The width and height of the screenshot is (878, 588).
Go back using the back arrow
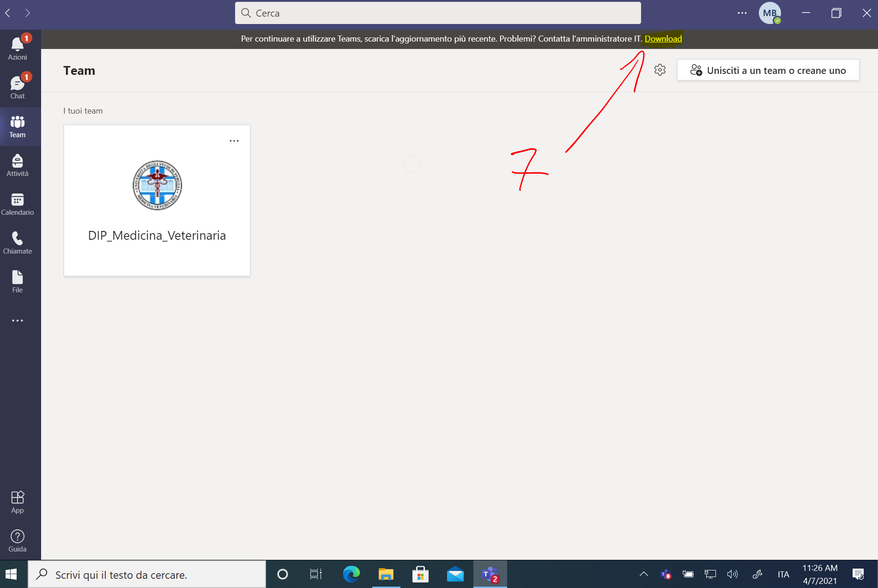click(x=8, y=13)
